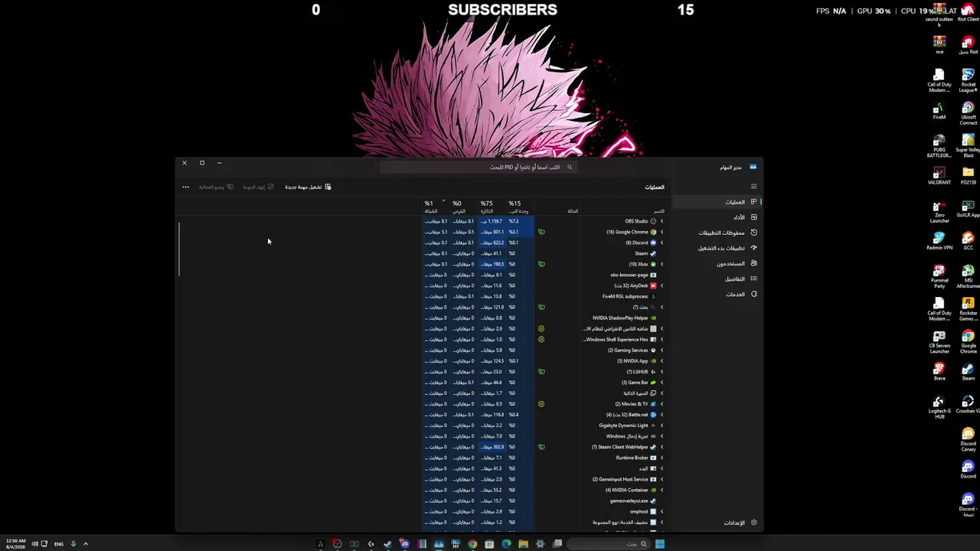Click the Movies & TV process icon
980x551 pixels.
[653, 403]
